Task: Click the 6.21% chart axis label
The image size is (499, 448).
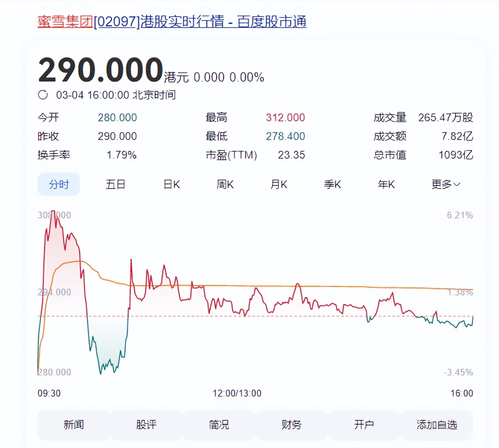Action: coord(460,215)
